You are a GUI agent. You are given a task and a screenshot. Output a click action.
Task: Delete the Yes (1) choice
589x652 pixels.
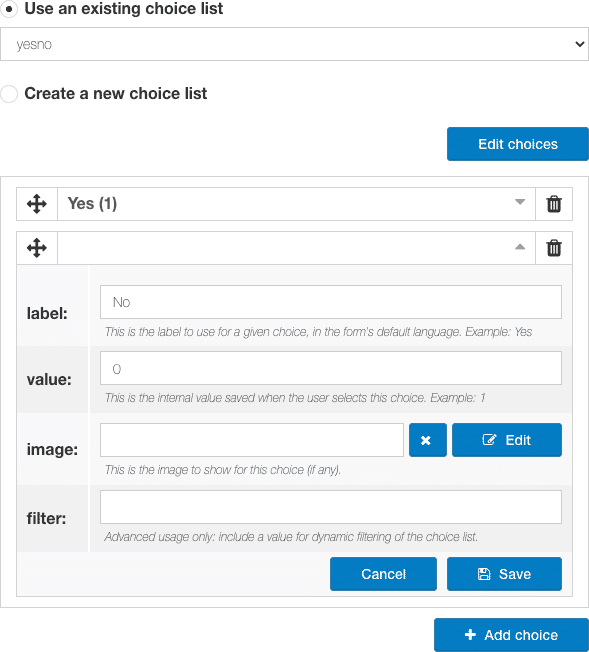click(554, 204)
